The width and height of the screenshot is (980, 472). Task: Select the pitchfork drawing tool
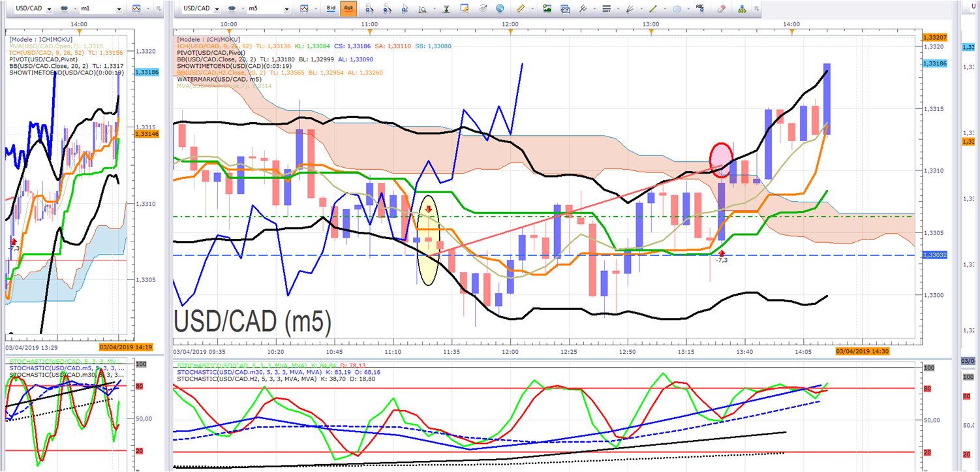583,9
